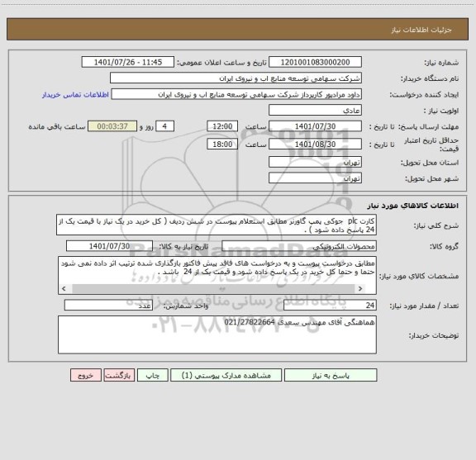Screen dimensions: 476x460
Task: Click general need description text box
Action: [x=217, y=225]
